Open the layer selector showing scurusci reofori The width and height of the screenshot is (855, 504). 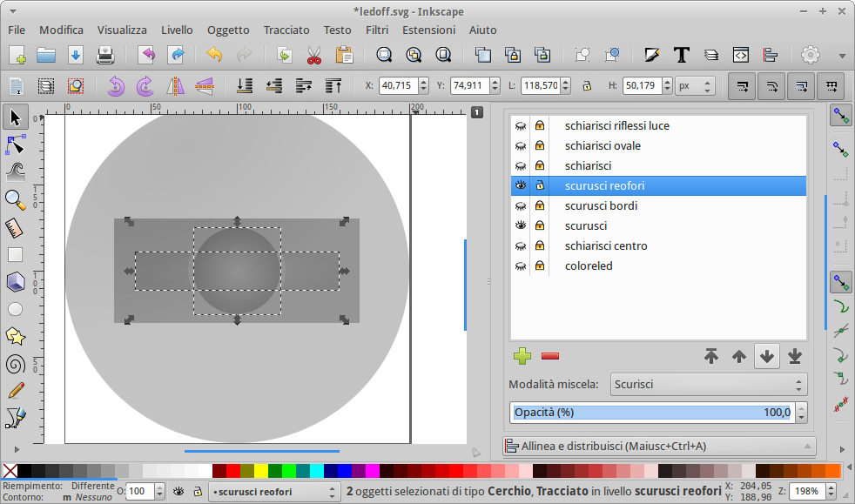click(x=274, y=491)
